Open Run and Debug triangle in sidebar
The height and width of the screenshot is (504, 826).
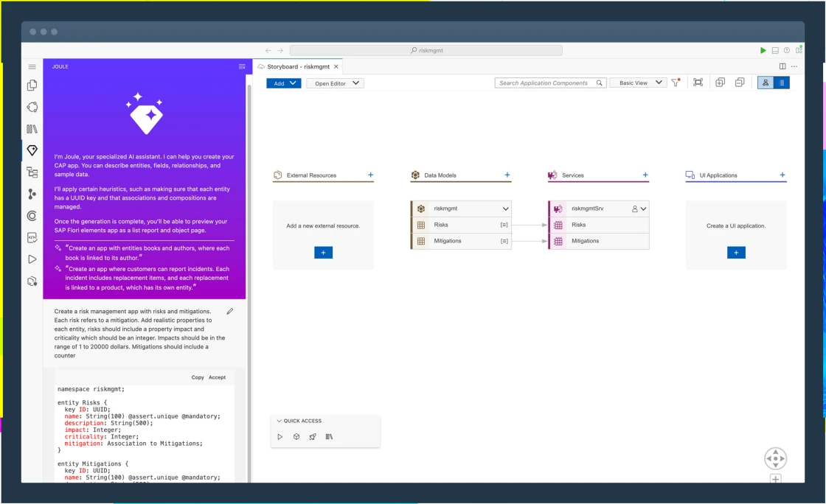point(32,259)
